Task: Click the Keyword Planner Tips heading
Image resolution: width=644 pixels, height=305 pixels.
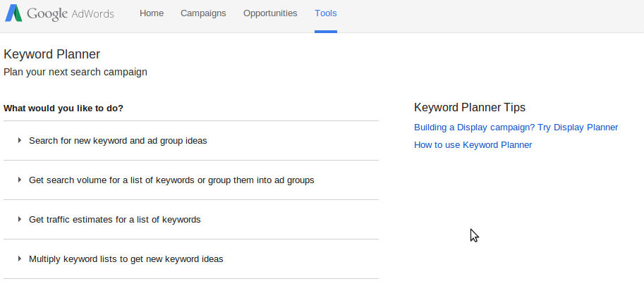Action: [470, 108]
